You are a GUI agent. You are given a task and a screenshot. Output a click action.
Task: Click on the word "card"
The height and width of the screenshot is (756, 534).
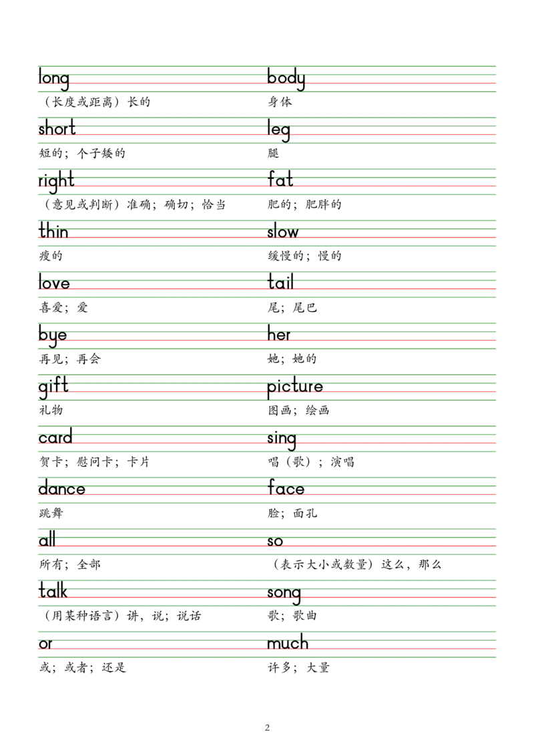(55, 438)
